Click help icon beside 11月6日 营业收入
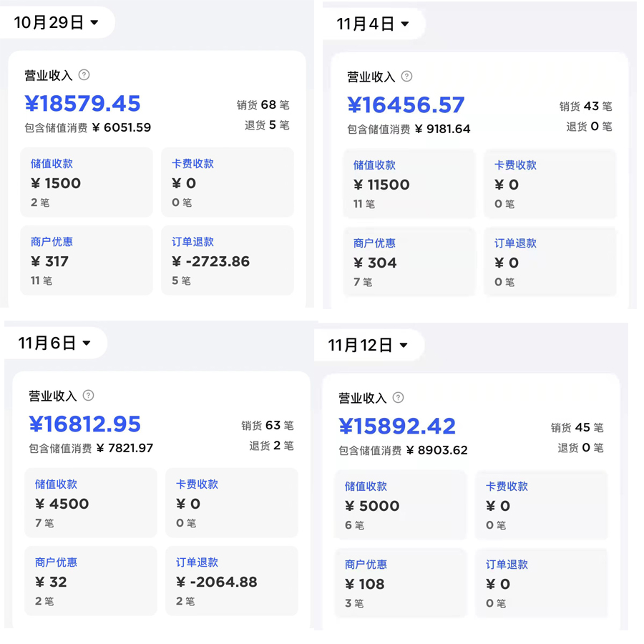Viewport: 644px width, 644px height. point(89,396)
